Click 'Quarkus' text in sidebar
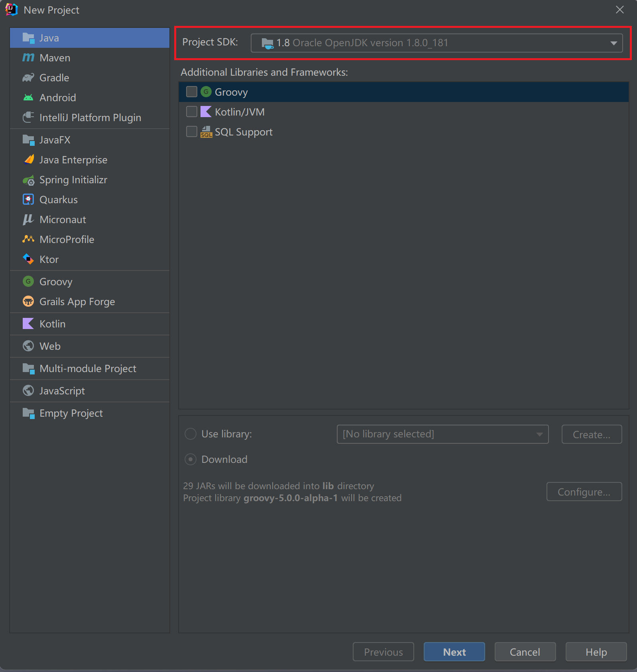637x672 pixels. click(x=59, y=200)
